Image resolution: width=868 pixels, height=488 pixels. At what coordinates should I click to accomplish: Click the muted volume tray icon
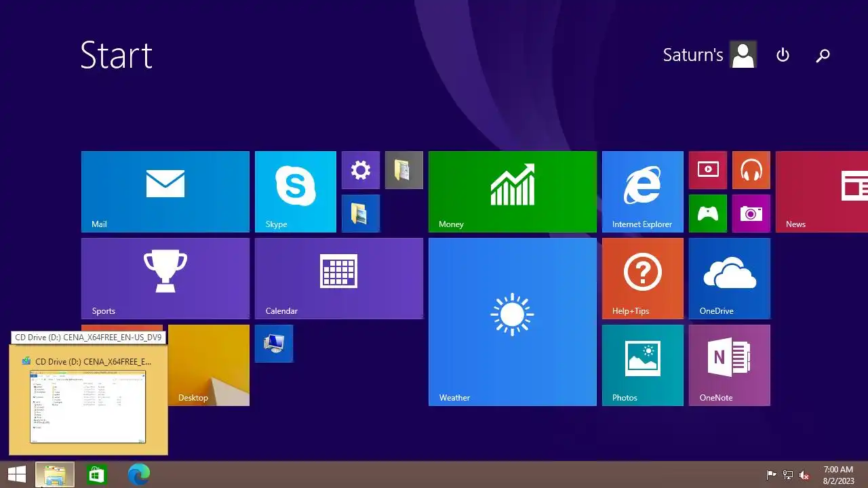click(804, 475)
